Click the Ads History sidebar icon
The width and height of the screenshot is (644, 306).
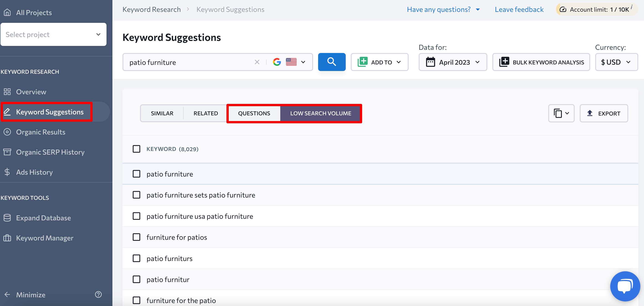7,172
